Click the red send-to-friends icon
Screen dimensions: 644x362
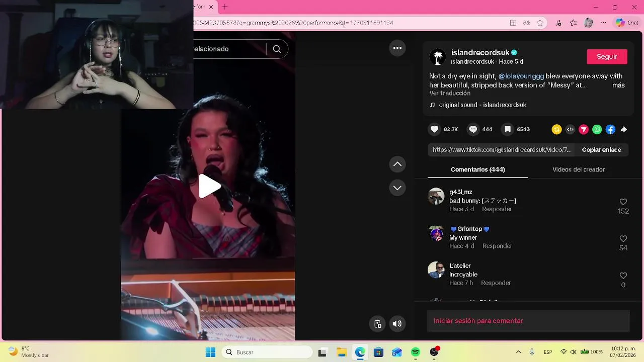[584, 129]
